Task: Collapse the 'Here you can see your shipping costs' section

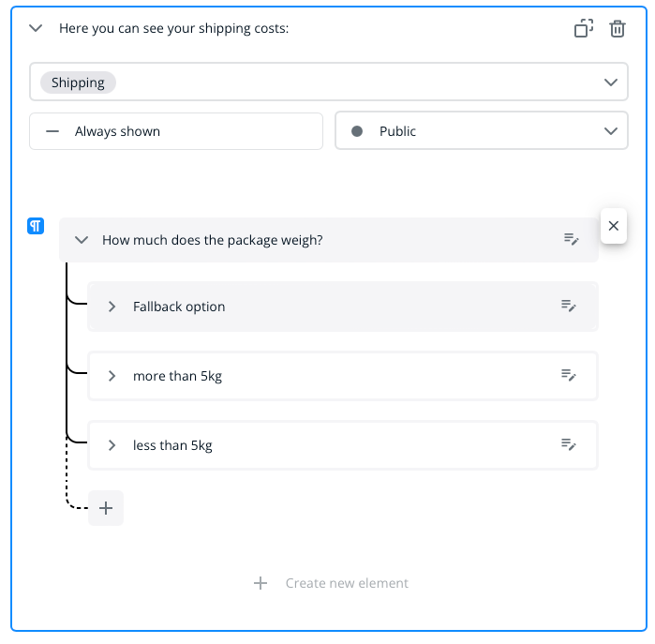Action: coord(36,28)
